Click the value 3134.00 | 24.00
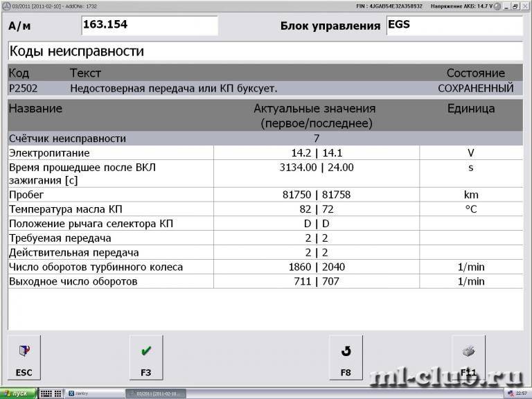The width and height of the screenshot is (532, 399). pyautogui.click(x=317, y=168)
